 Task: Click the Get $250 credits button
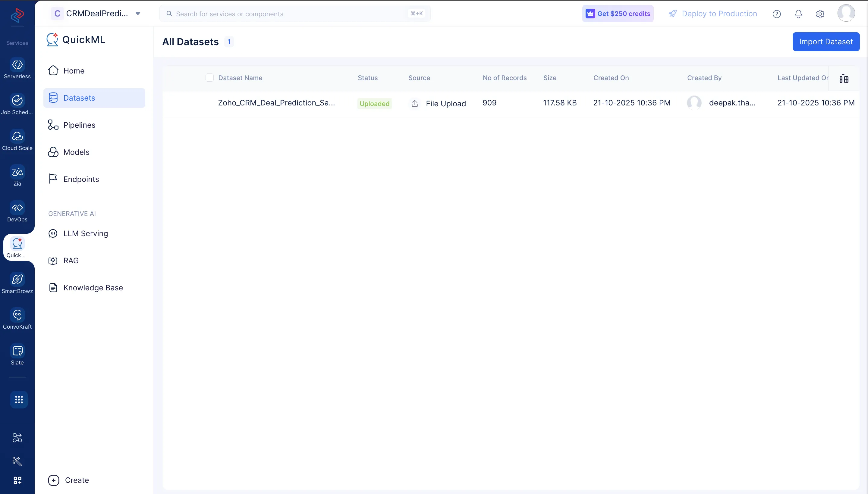tap(618, 14)
